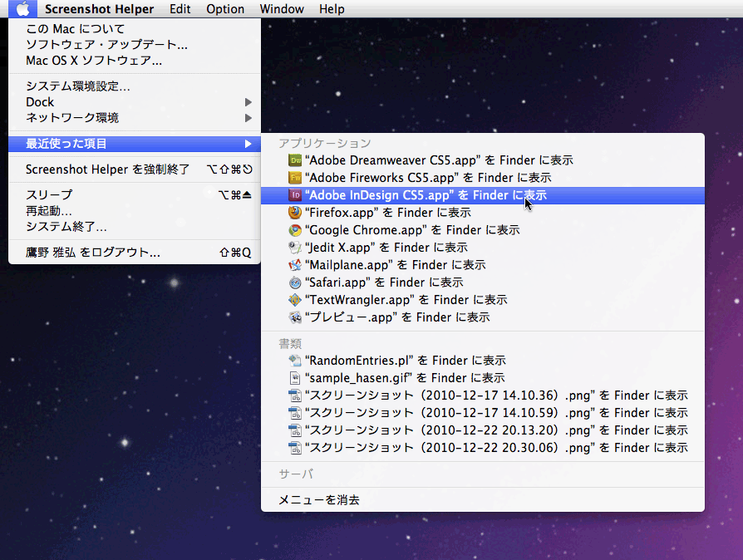Show Safari.app in Finder text
This screenshot has width=743, height=560.
tap(384, 282)
